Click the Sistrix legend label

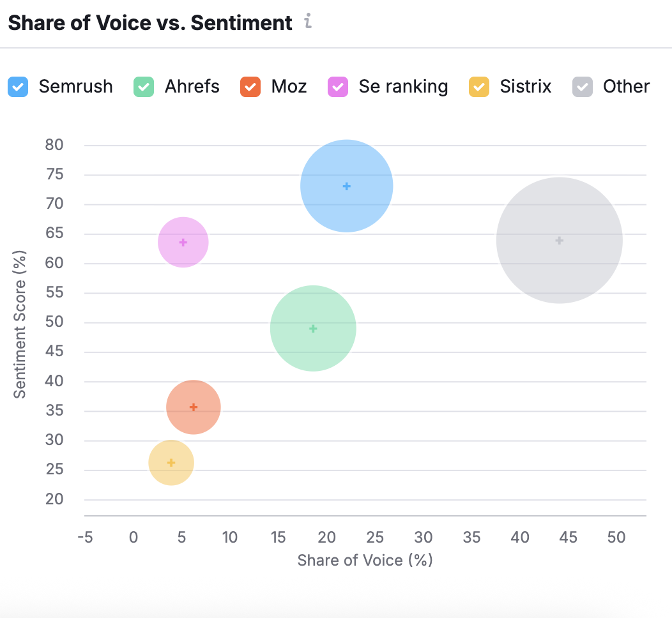tap(525, 87)
